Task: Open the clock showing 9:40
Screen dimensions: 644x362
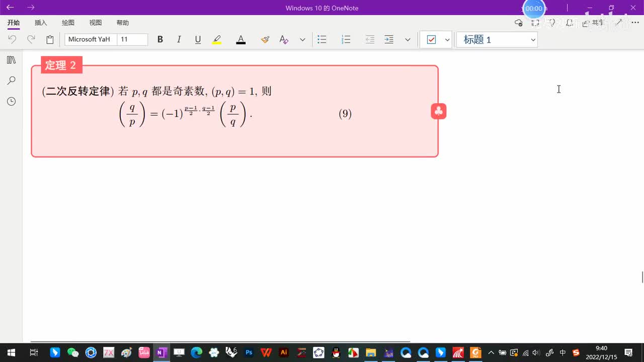Action: [x=601, y=352]
